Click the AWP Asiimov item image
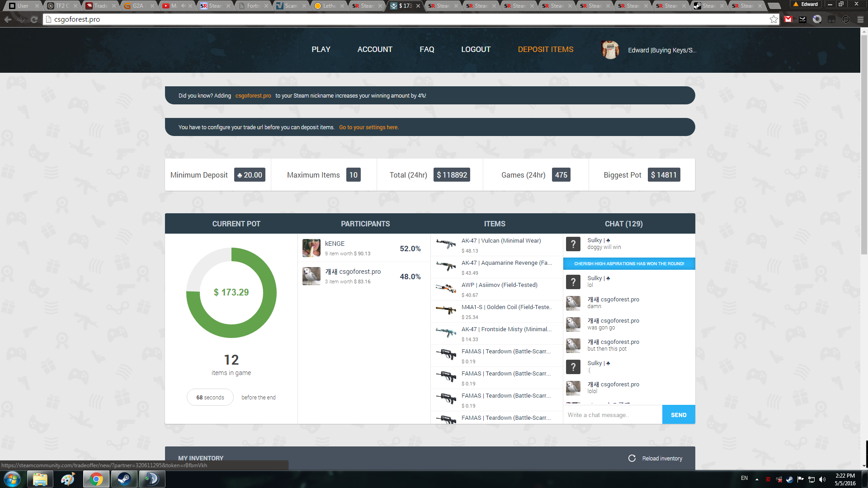868x488 pixels. [x=446, y=289]
